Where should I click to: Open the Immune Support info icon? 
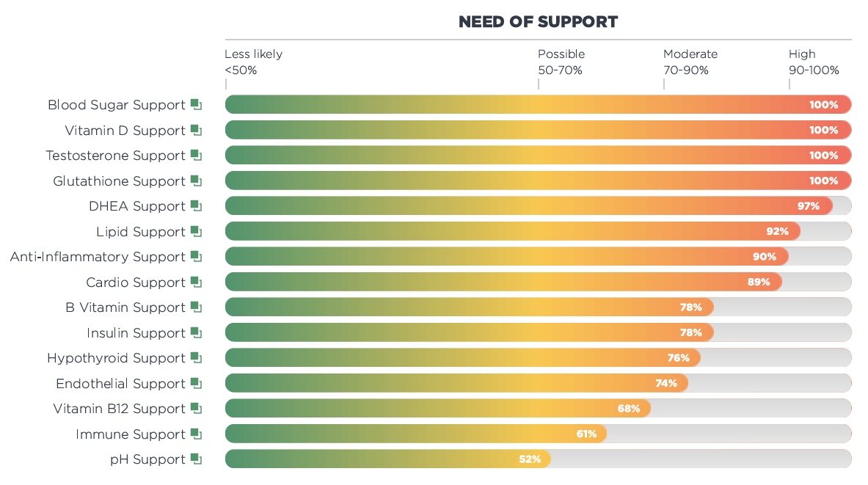[x=196, y=434]
